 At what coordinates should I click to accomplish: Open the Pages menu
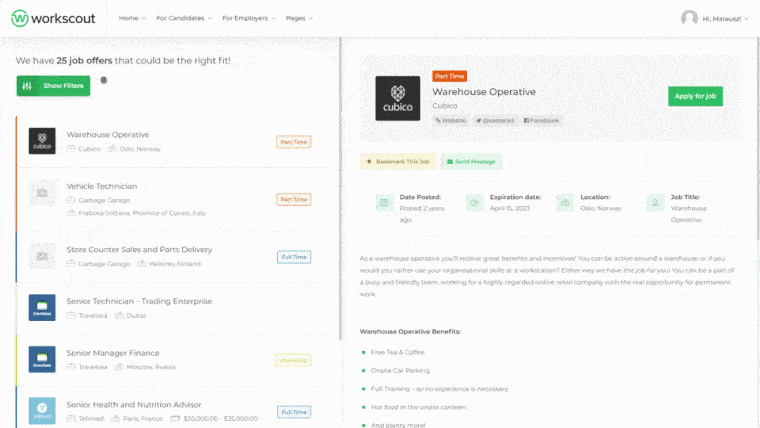[x=299, y=18]
